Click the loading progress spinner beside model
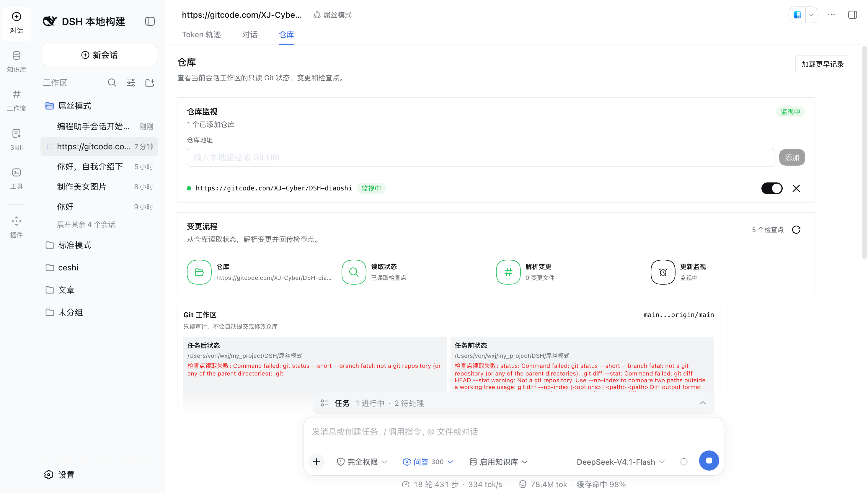 [683, 461]
